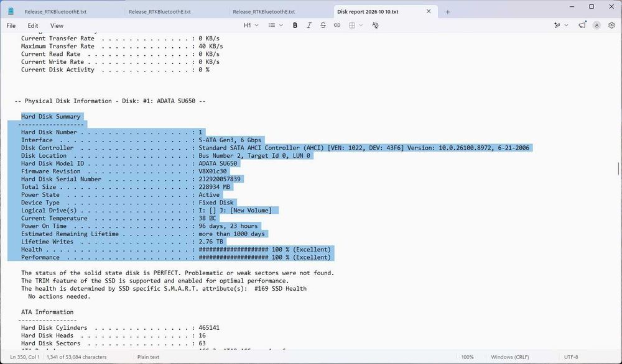Screen dimensions: 622x364
Task: Click the Windows (CRLF) line ending indicator
Action: tap(510, 357)
